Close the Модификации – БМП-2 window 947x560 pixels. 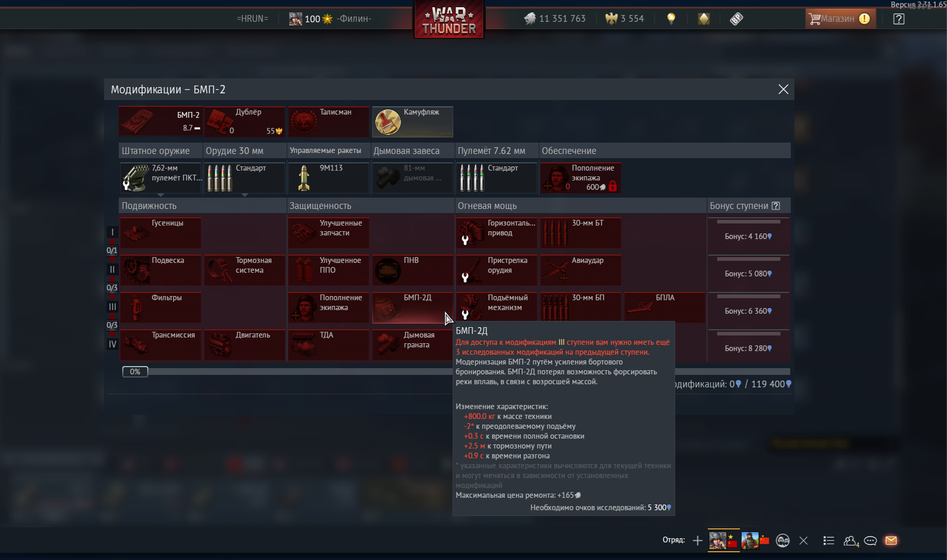tap(783, 89)
